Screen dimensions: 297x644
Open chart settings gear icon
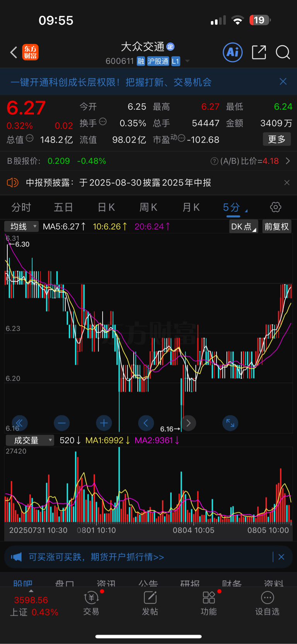pyautogui.click(x=275, y=207)
